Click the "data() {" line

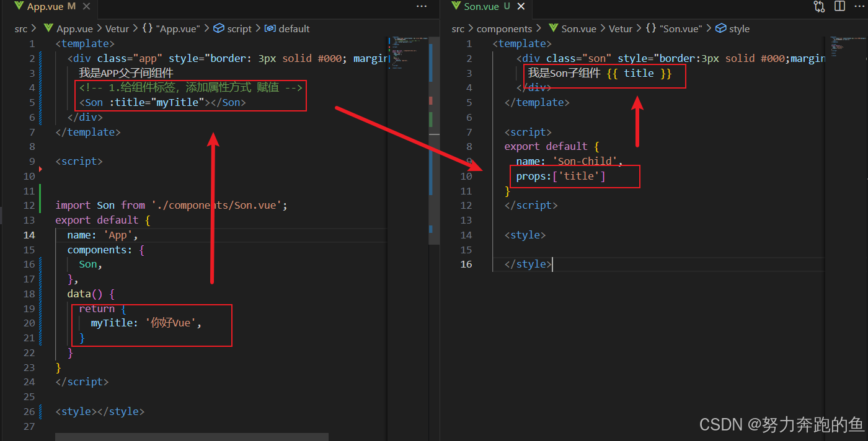pos(91,294)
